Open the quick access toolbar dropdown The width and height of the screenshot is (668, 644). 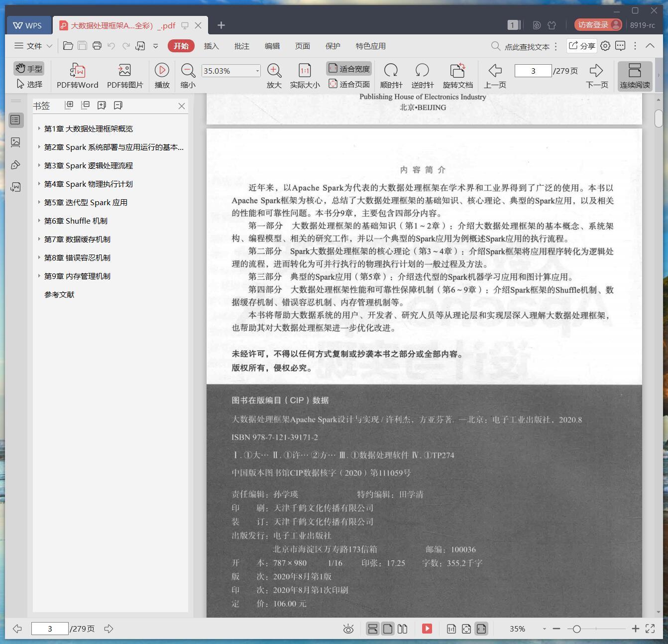[155, 46]
